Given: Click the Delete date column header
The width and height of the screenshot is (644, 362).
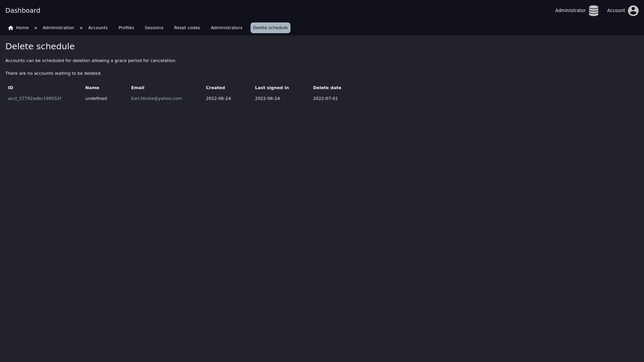Looking at the screenshot, I should [327, 88].
